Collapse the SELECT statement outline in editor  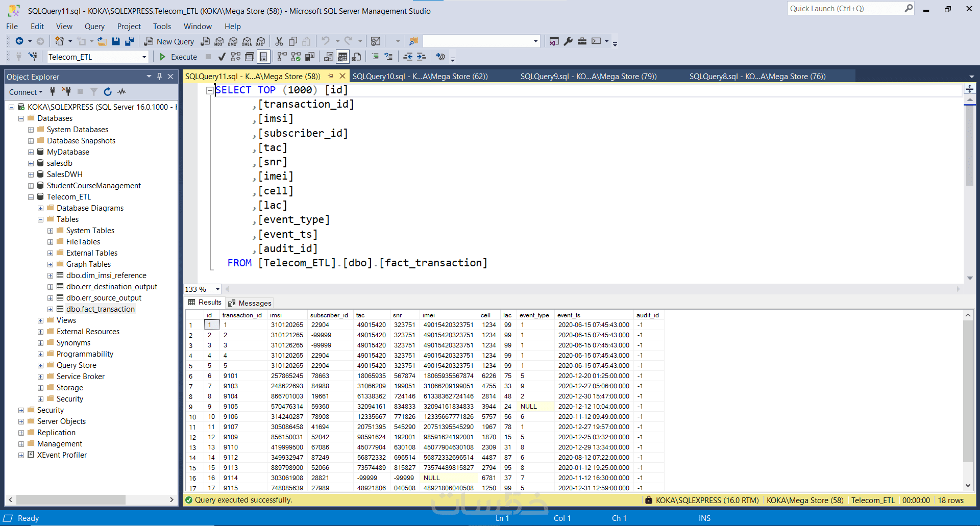(209, 90)
